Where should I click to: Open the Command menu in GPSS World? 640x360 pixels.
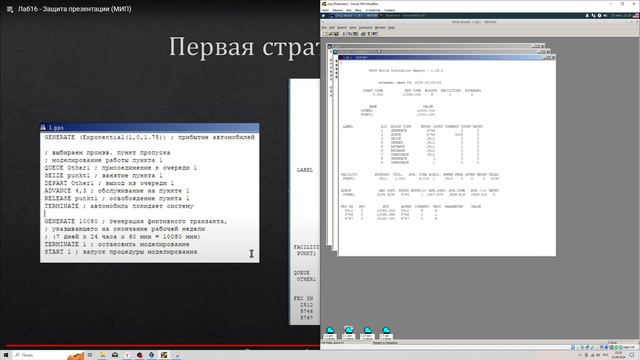(x=365, y=27)
